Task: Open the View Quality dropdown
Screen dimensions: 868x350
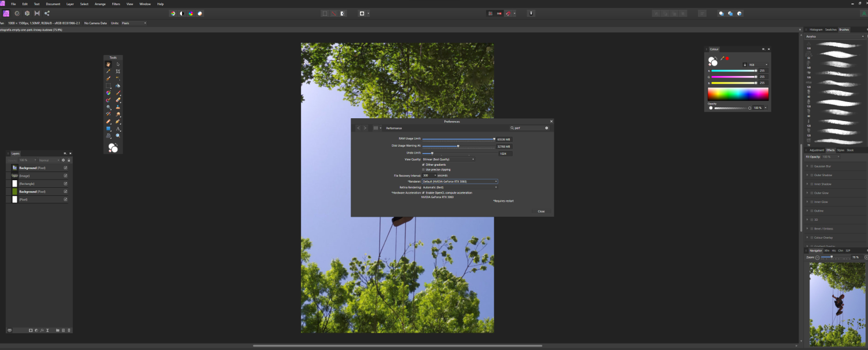Action: (x=448, y=159)
